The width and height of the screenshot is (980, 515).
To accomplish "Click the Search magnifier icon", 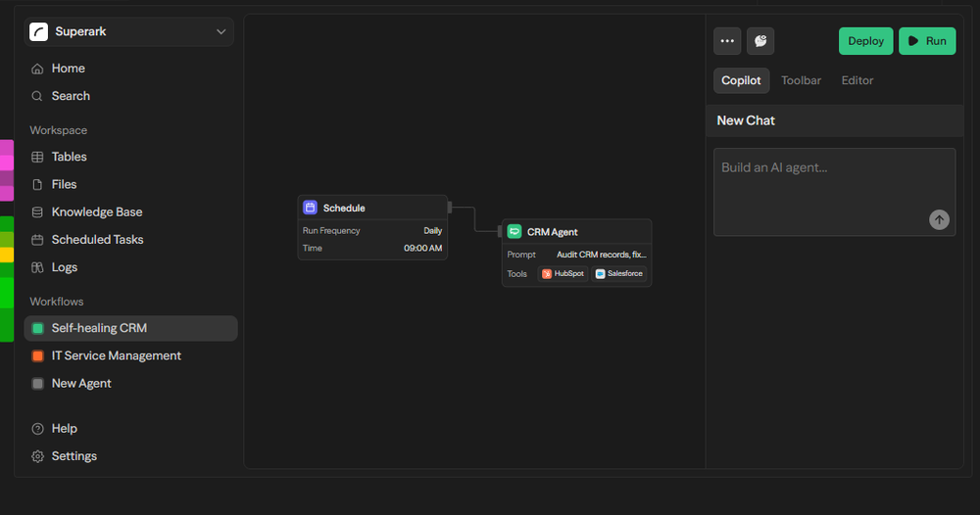I will 37,96.
